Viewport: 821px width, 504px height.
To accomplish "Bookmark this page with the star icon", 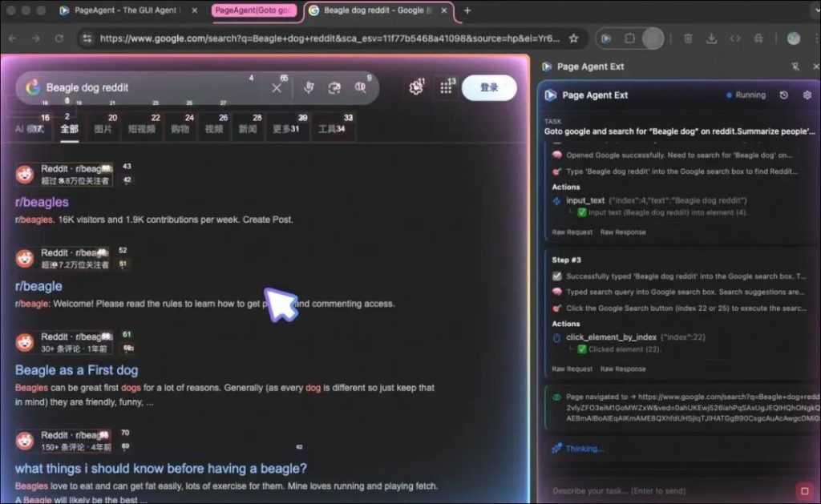I will click(x=574, y=38).
